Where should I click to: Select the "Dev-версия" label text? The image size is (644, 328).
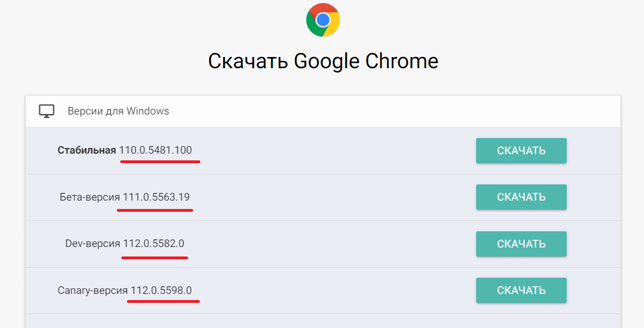[x=92, y=244]
